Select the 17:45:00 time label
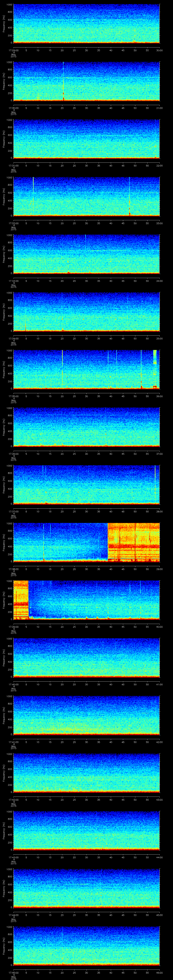The image size is (173, 980). click(13, 972)
